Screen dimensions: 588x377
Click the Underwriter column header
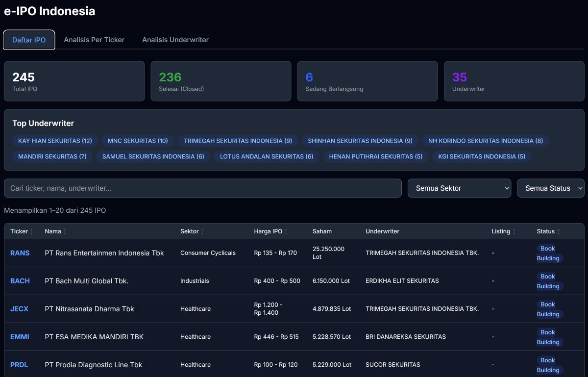click(x=383, y=231)
